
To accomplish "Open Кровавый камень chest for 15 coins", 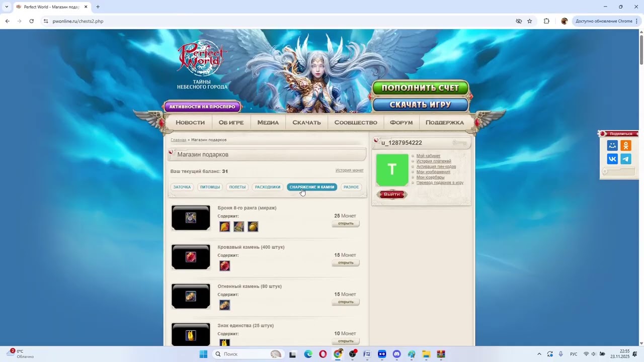I will click(346, 262).
